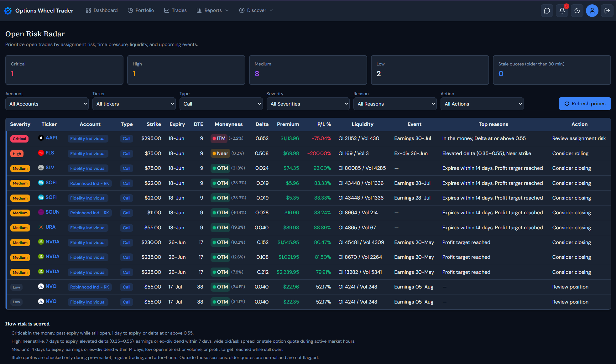Expand the Reports menu
The width and height of the screenshot is (616, 364).
(213, 10)
